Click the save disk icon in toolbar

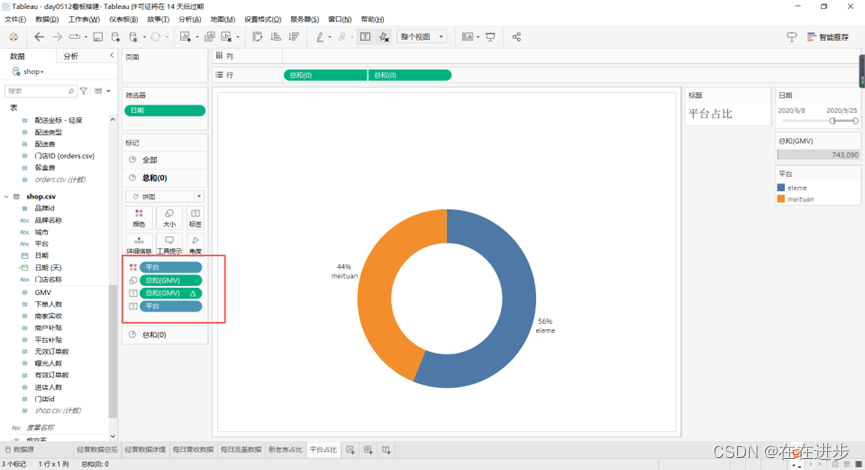[98, 37]
